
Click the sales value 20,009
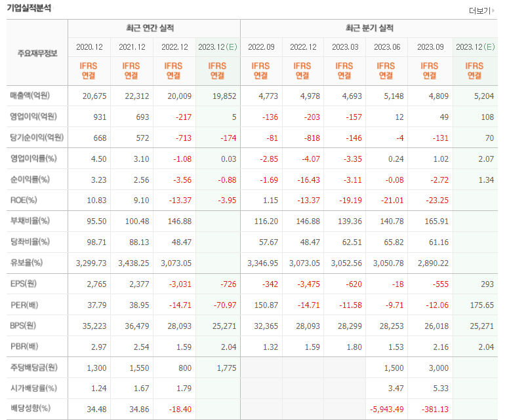[x=180, y=96]
